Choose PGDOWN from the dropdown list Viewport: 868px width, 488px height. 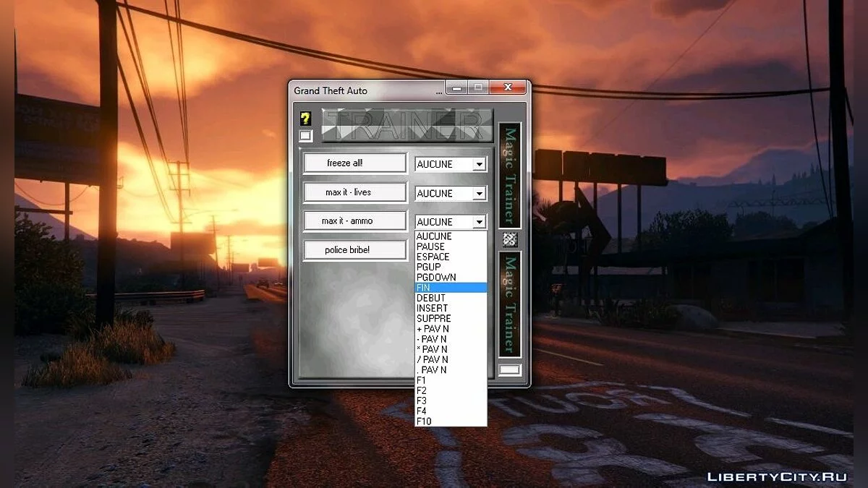point(436,278)
